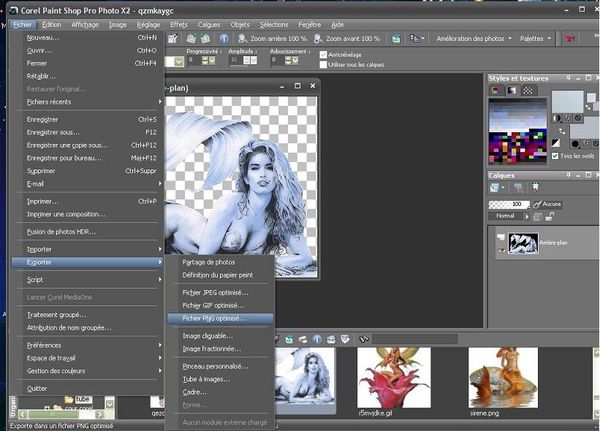Choose Tube à images menu entry
The width and height of the screenshot is (600, 431).
220,379
